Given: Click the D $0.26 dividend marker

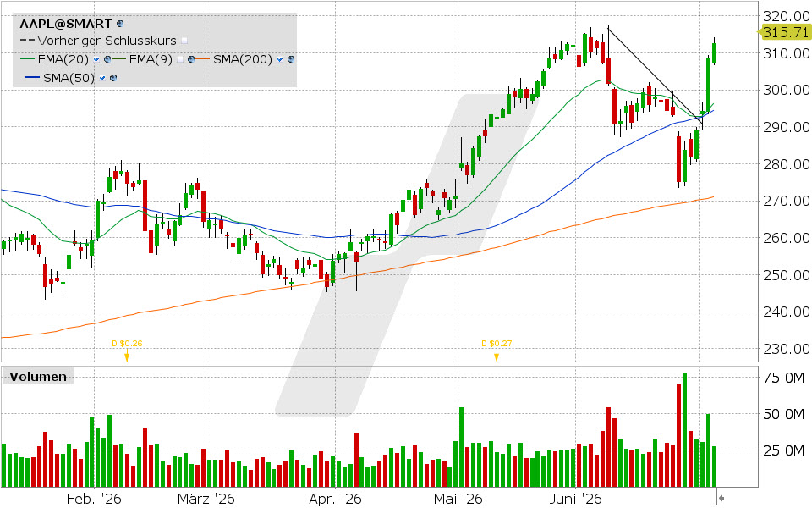Looking at the screenshot, I should pos(127,350).
